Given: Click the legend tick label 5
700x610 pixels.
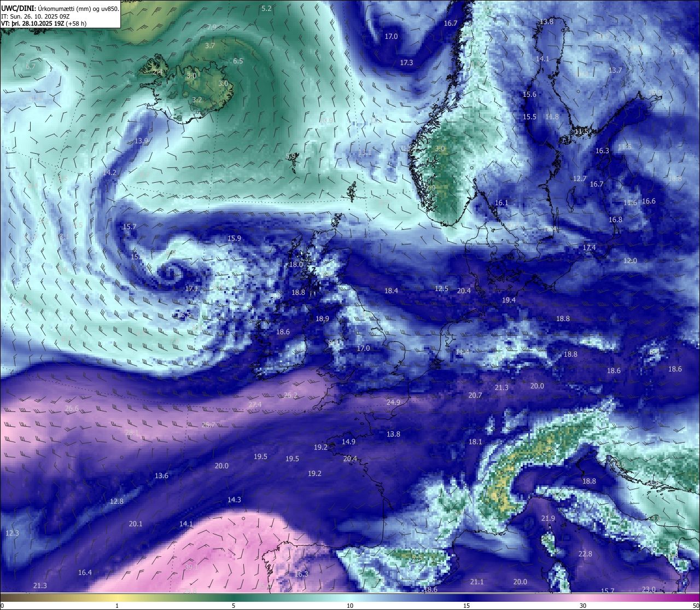Looking at the screenshot, I should [234, 606].
